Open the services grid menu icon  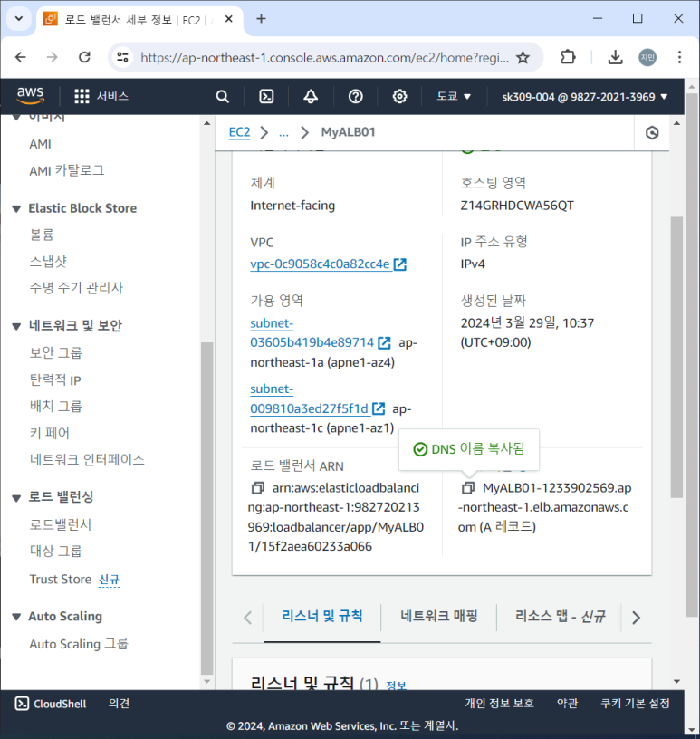tap(82, 96)
